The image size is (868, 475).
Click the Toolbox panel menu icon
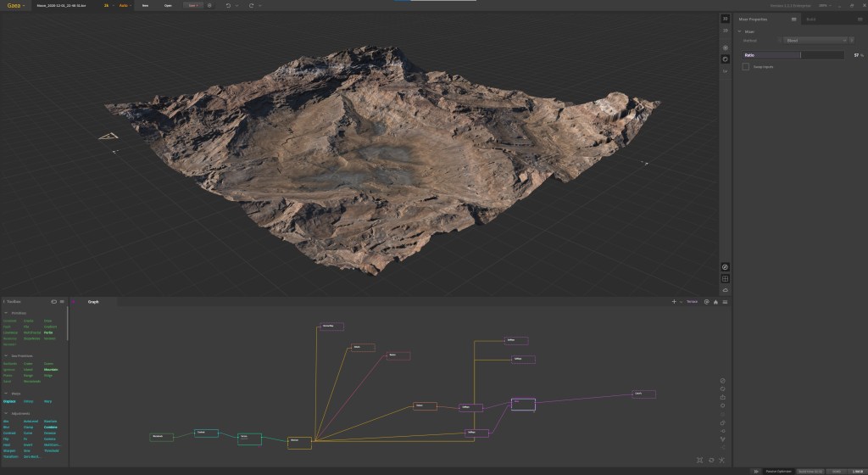(x=64, y=301)
